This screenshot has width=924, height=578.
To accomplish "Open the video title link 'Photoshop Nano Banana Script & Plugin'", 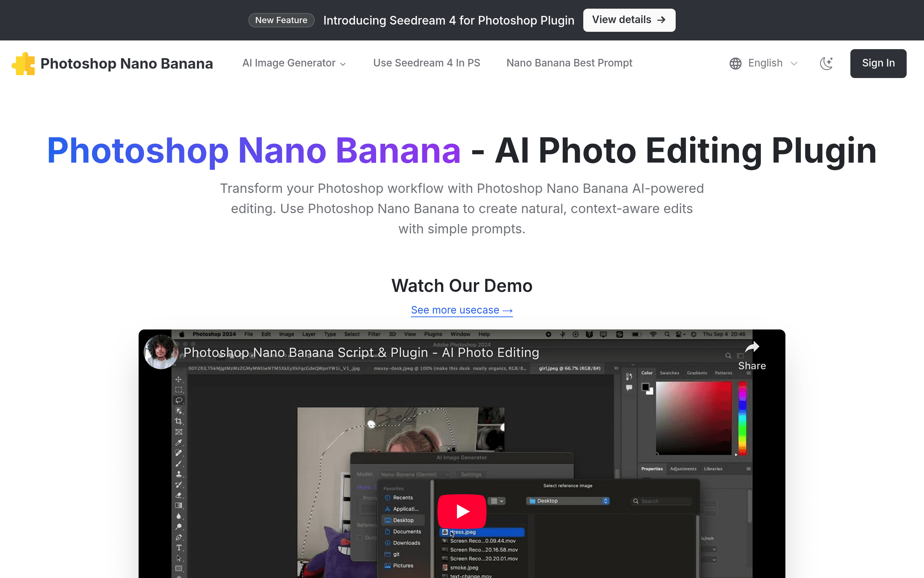I will point(361,353).
